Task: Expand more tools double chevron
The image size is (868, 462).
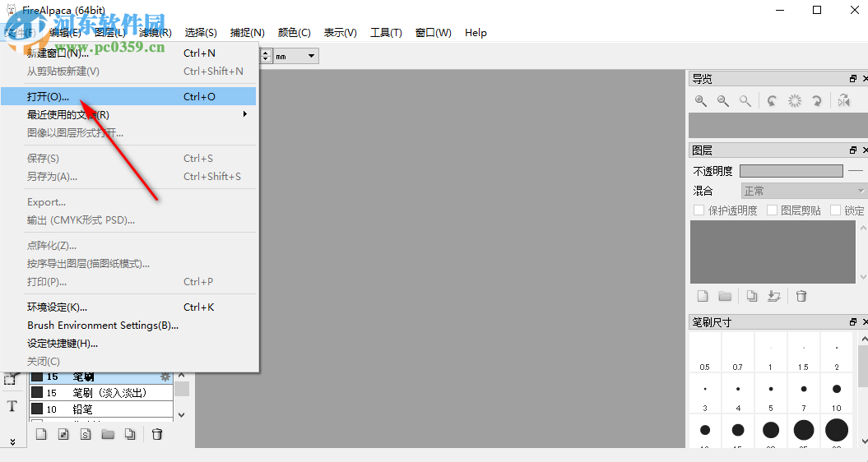Action: point(12,441)
